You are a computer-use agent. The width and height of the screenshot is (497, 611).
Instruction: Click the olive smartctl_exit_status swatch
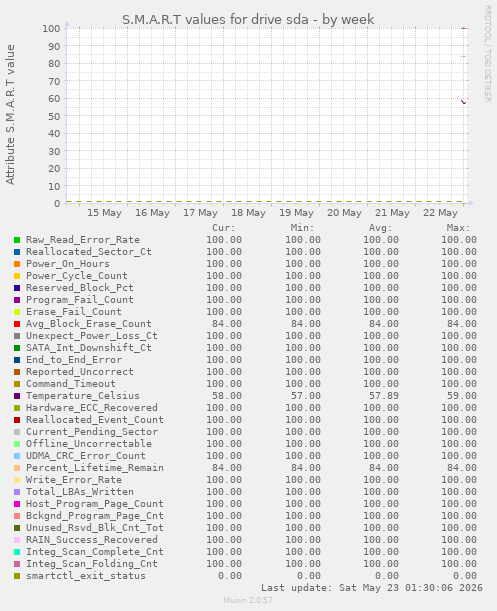(17, 576)
